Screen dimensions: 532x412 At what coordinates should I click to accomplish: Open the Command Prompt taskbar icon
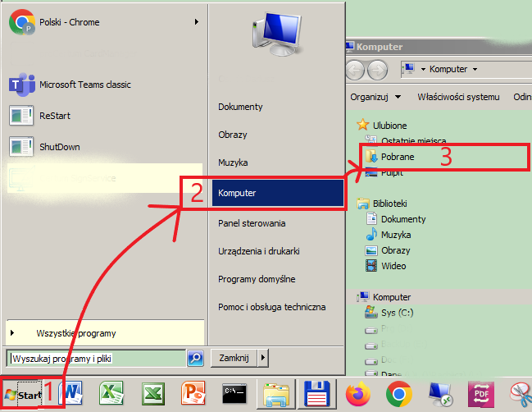coord(235,394)
